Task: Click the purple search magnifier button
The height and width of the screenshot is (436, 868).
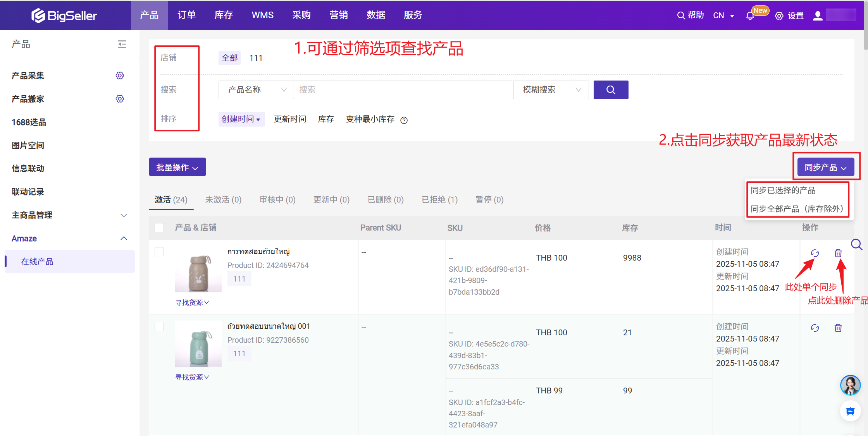Action: coord(611,90)
